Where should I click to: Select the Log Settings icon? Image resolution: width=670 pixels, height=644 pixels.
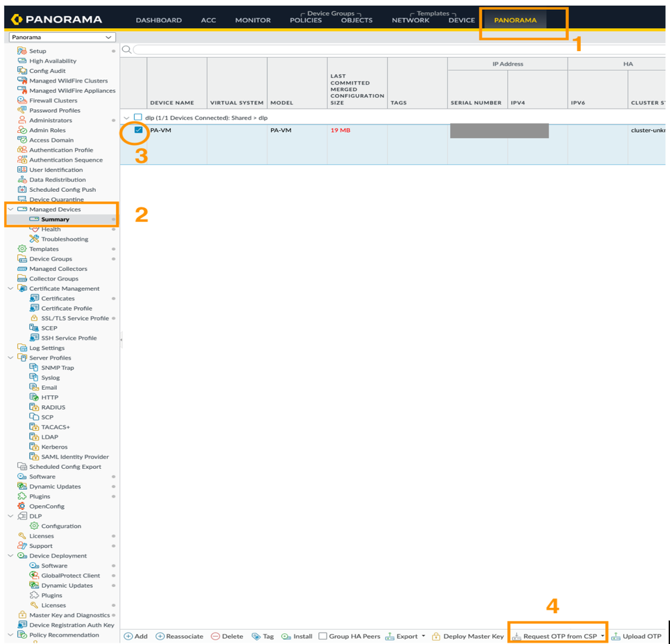21,348
